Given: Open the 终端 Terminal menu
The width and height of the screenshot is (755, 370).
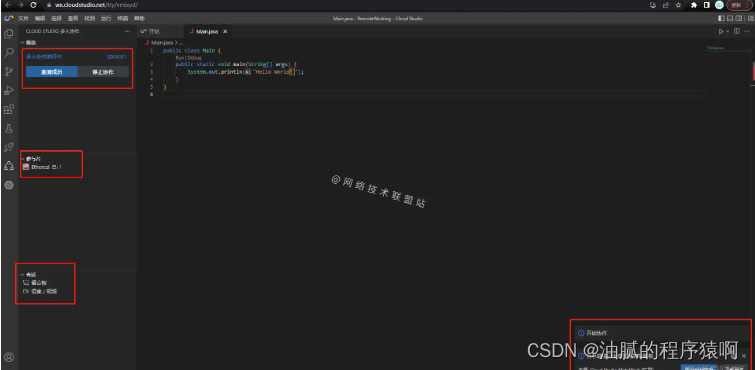Looking at the screenshot, I should pyautogui.click(x=123, y=18).
